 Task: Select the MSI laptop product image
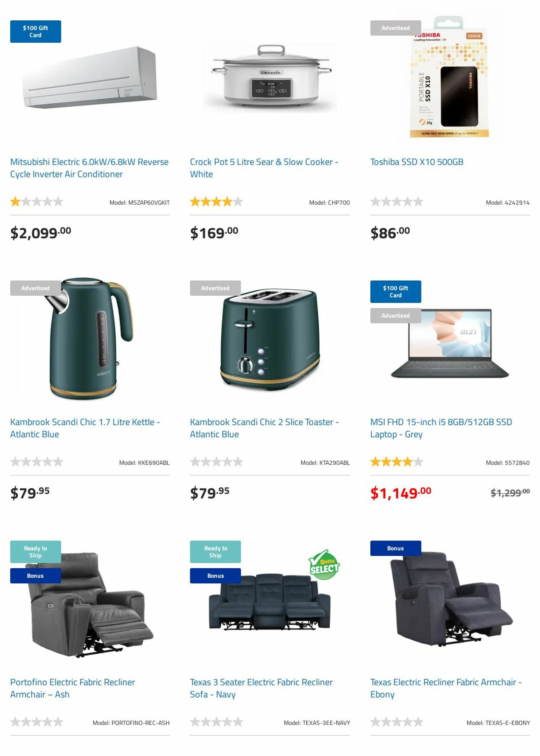[450, 343]
